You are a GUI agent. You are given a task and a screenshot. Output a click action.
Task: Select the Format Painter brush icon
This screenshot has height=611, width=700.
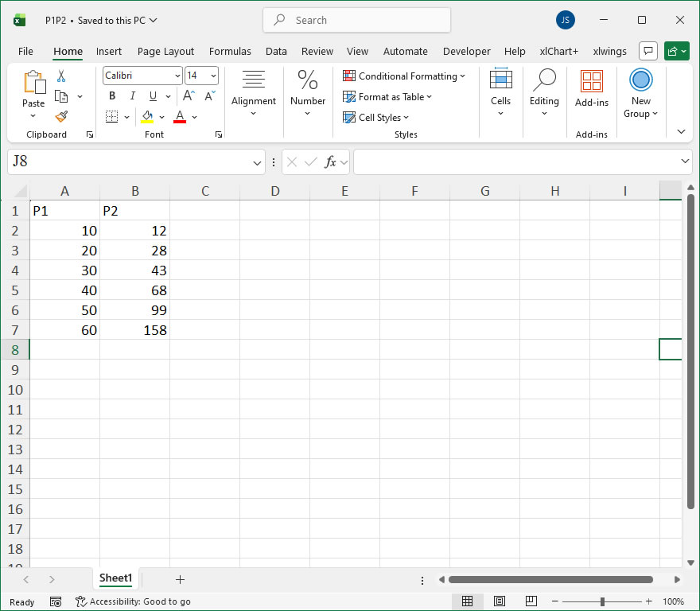61,116
